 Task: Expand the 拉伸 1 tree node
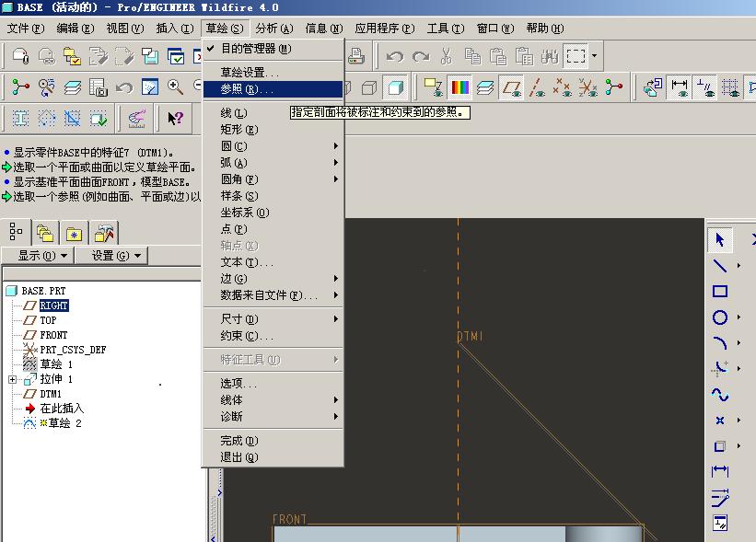(13, 380)
